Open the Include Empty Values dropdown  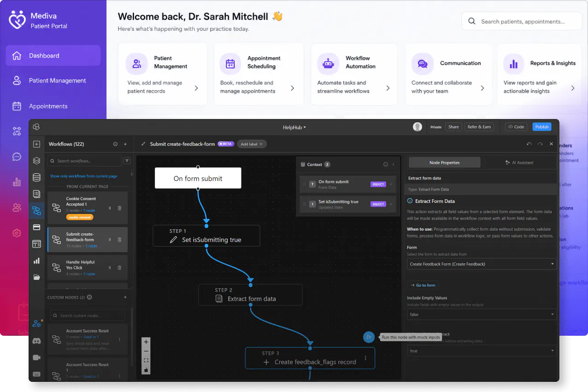coord(482,315)
